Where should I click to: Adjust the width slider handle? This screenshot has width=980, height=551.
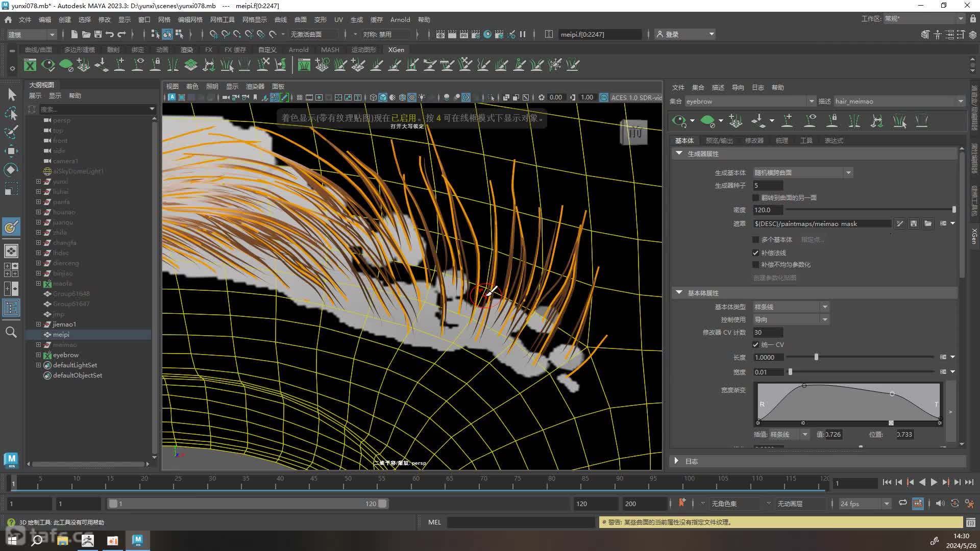(x=790, y=372)
